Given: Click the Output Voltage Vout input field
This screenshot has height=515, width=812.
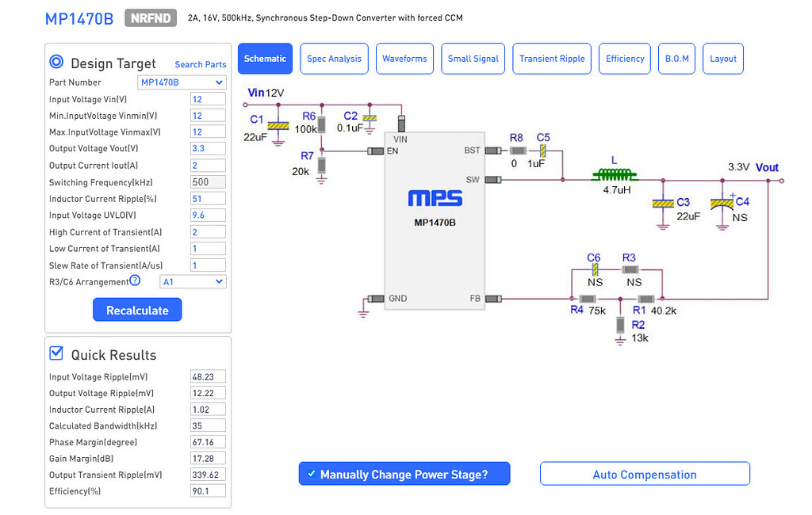Looking at the screenshot, I should click(x=208, y=149).
